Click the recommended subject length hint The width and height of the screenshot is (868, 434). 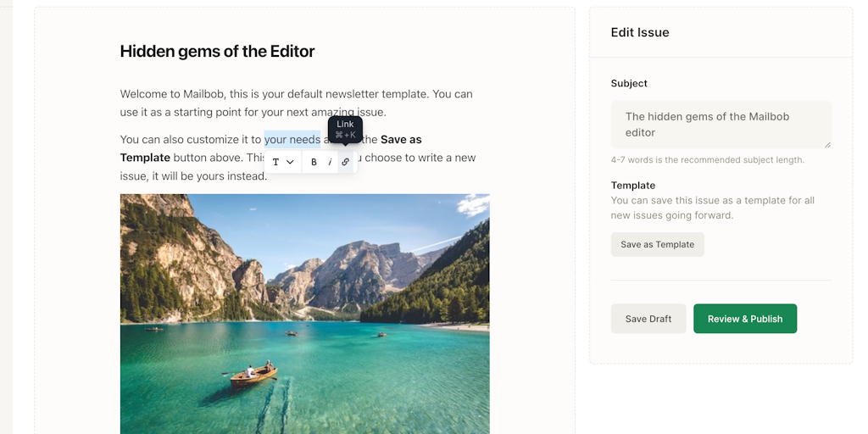pyautogui.click(x=707, y=160)
